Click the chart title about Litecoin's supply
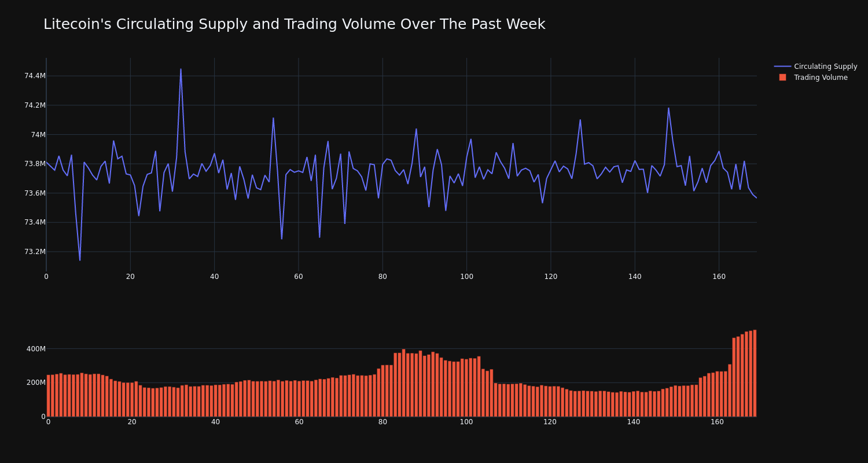The height and width of the screenshot is (463, 868). tap(294, 24)
